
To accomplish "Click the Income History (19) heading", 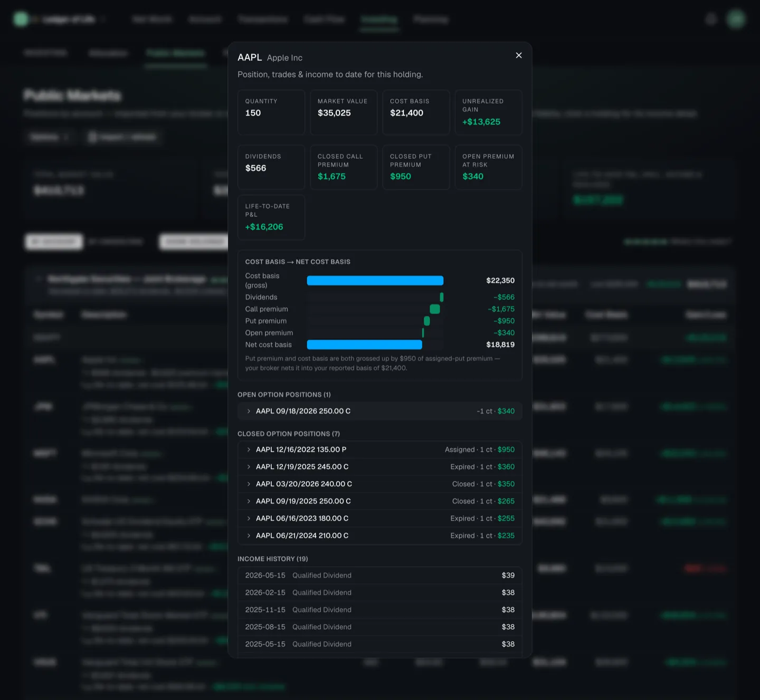I will [273, 559].
